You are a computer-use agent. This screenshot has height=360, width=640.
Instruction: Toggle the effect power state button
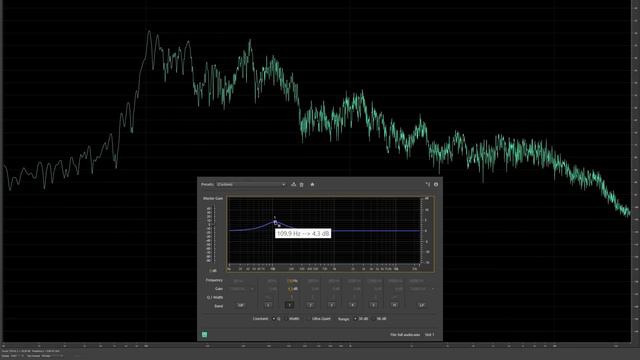coord(204,335)
